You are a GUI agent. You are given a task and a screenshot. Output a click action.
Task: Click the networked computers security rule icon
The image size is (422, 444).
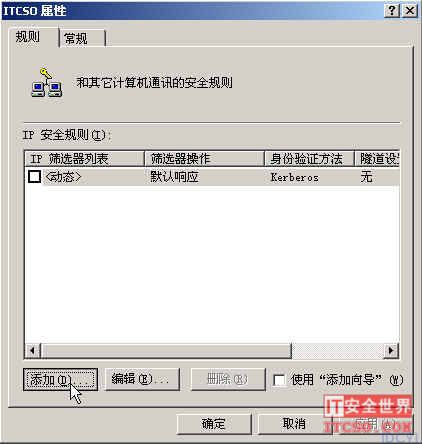pos(46,82)
